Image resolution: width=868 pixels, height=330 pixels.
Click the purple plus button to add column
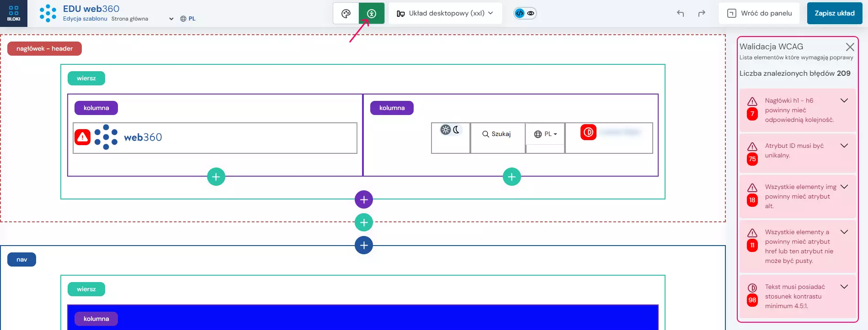pos(364,199)
